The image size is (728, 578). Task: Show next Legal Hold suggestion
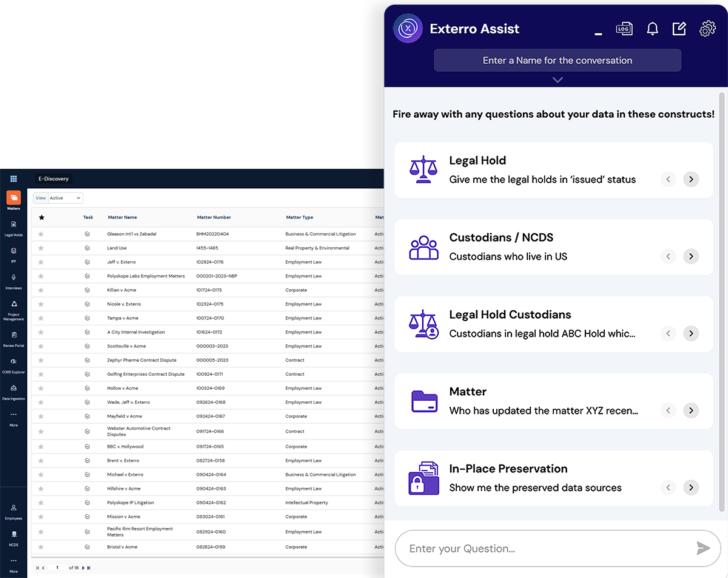(691, 179)
